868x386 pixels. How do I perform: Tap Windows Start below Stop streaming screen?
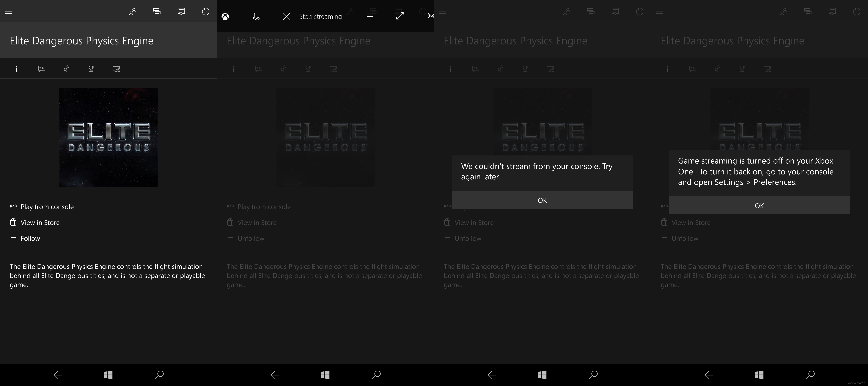point(325,375)
